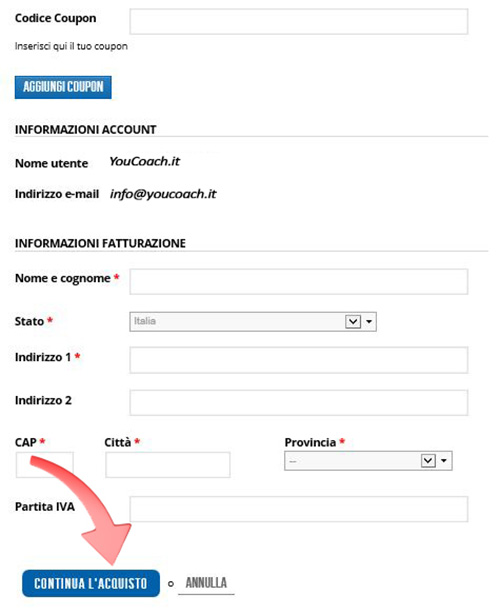Image resolution: width=500 pixels, height=615 pixels.
Task: Click the small black triangle beside Stato chevron
Action: [x=369, y=322]
